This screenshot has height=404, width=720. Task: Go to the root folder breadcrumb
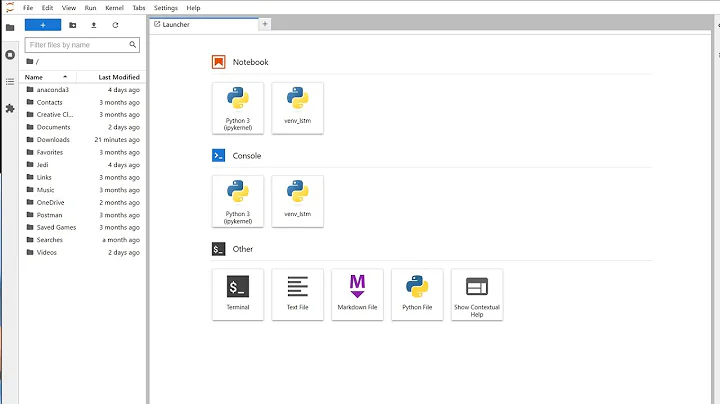pos(32,62)
